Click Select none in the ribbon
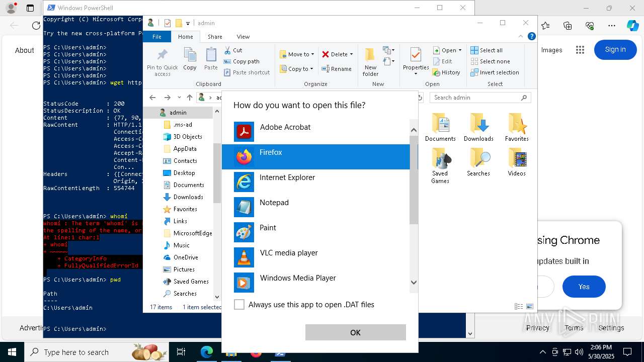The height and width of the screenshot is (362, 644). tap(491, 61)
